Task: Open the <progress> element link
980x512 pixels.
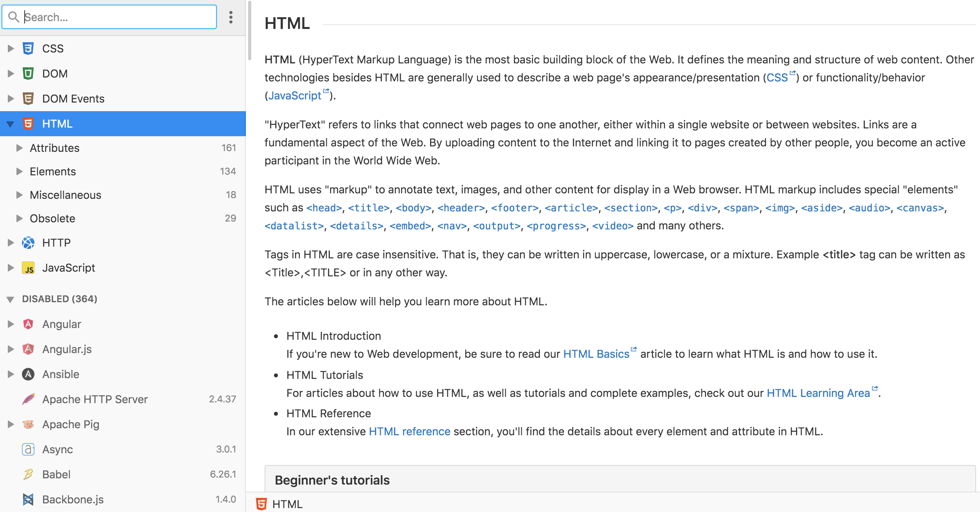Action: (556, 226)
